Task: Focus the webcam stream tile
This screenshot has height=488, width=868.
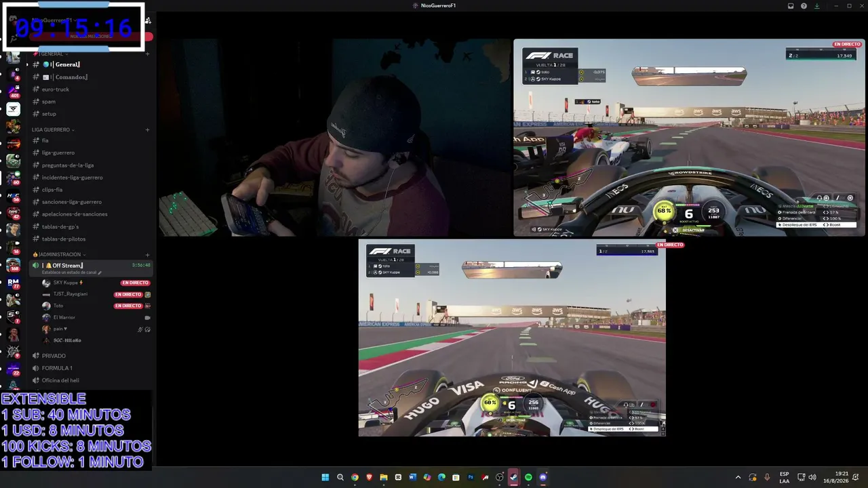Action: point(334,138)
